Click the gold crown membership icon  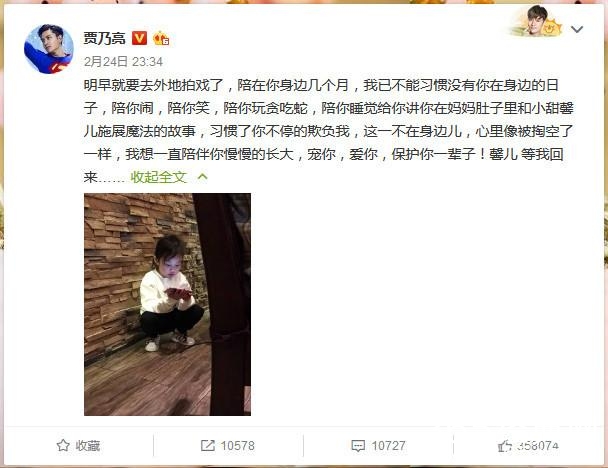(x=161, y=38)
